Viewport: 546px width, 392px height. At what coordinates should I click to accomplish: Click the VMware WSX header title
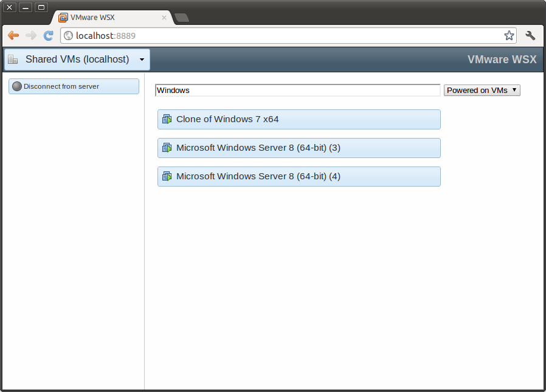[502, 60]
